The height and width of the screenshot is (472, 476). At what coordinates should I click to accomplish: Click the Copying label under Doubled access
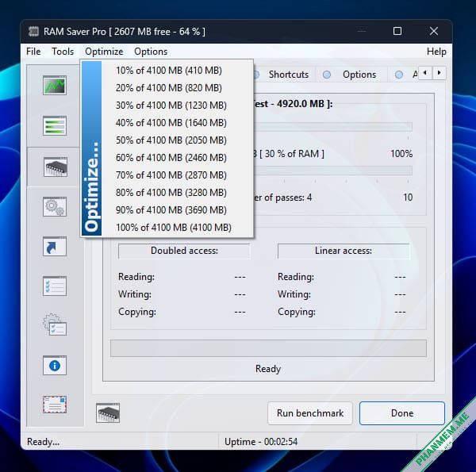point(137,312)
